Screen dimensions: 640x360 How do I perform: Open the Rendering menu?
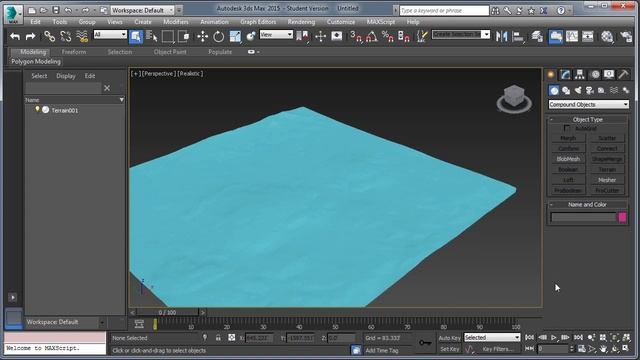(x=301, y=22)
